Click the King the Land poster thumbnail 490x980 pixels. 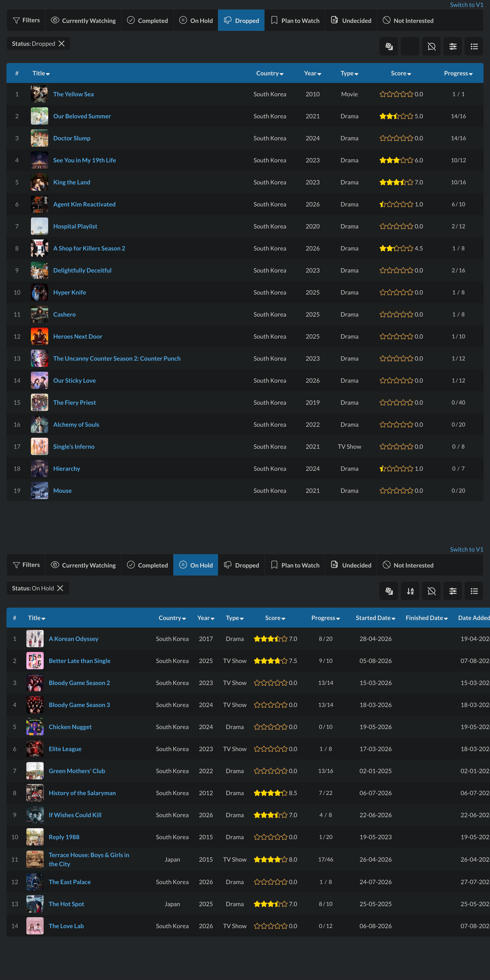tap(39, 182)
